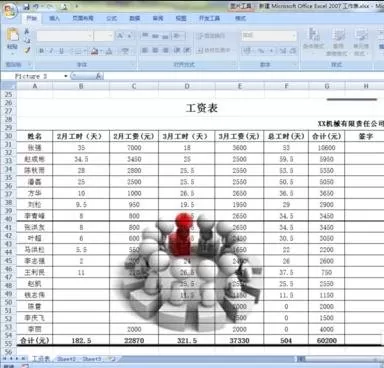384x368 pixels.
Task: Top-align cell contents
Action: click(145, 36)
